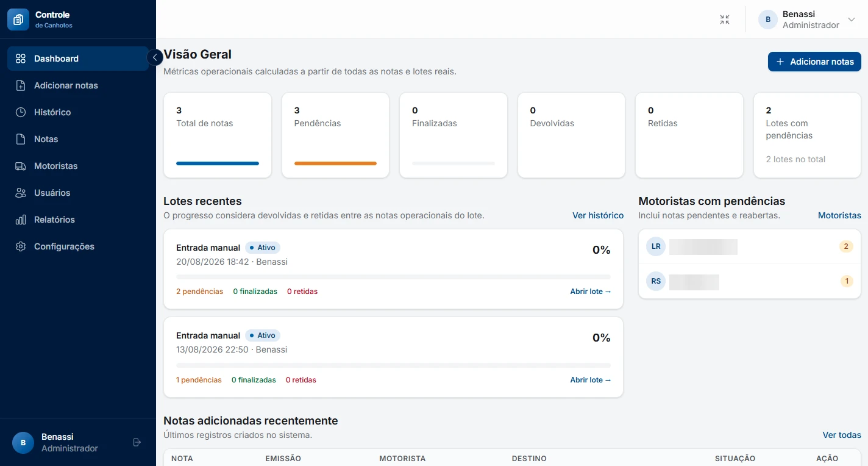Click the B avatar at sidebar bottom
This screenshot has width=868, height=466.
(23, 442)
